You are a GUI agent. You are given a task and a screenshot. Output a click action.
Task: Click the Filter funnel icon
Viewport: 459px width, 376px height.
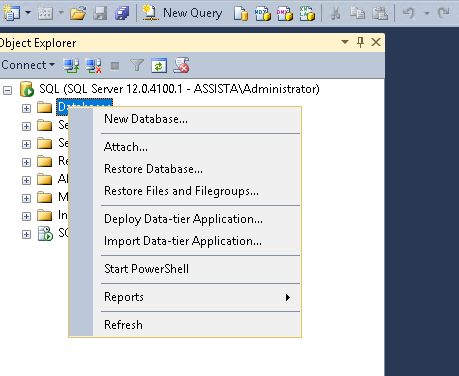(x=137, y=65)
